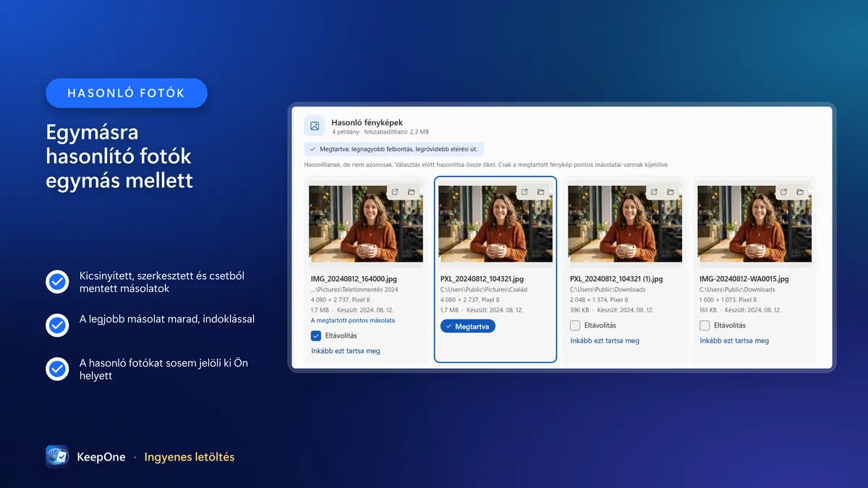
Task: Open IMG_20240812_164000.jpg in external viewer
Action: pos(395,192)
